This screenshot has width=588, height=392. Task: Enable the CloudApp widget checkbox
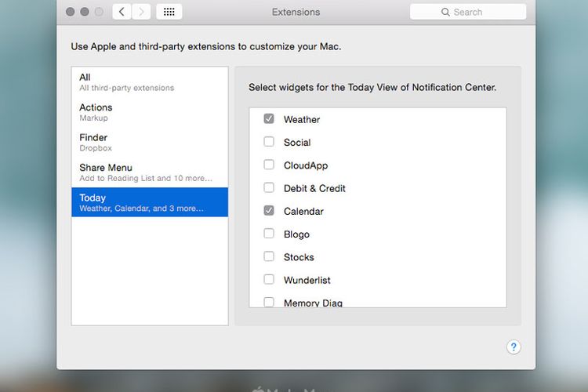click(269, 165)
